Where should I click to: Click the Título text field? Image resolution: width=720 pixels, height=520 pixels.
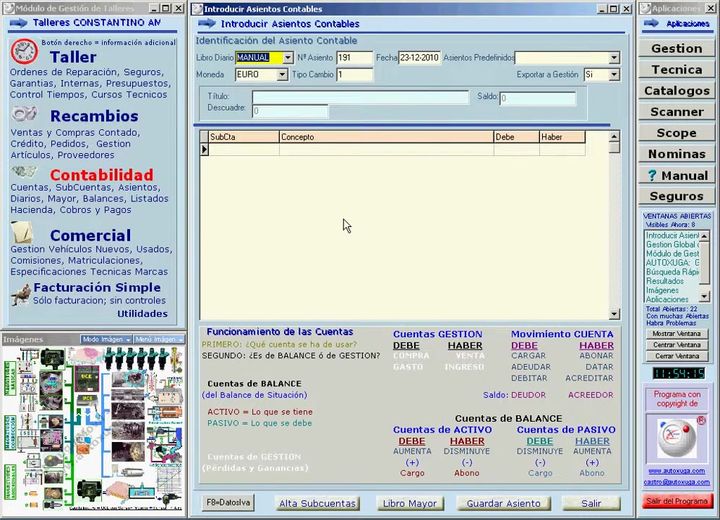360,97
